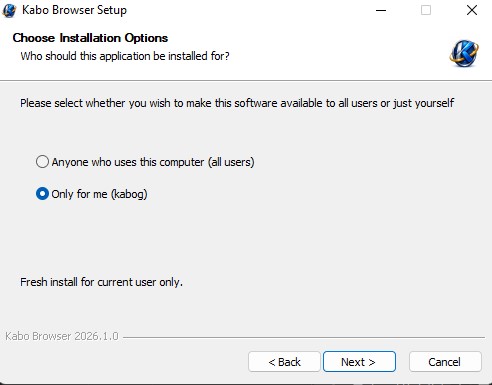Click 'Fresh install for current user only.' text
Screen dimensions: 492x385
(x=101, y=282)
